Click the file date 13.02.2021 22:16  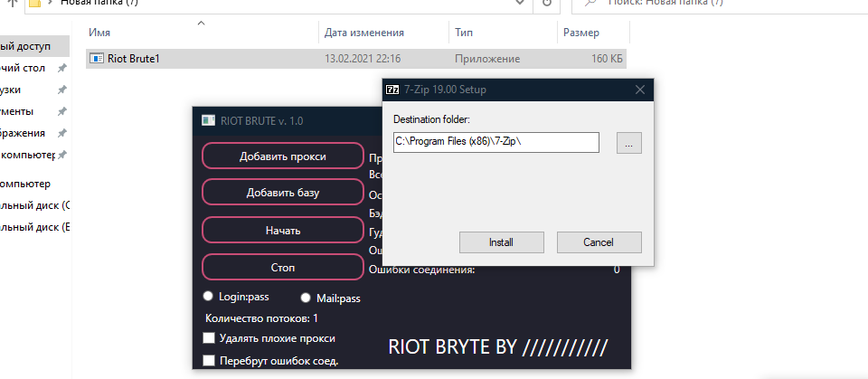click(363, 58)
